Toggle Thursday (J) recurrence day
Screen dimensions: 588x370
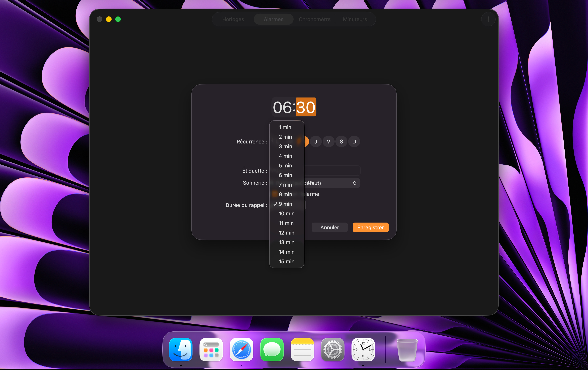pyautogui.click(x=315, y=141)
